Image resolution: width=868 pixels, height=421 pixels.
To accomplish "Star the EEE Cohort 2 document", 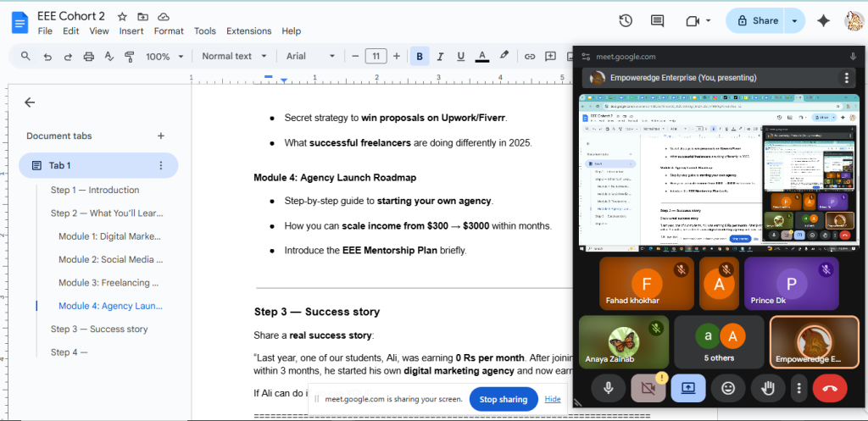I will click(122, 17).
